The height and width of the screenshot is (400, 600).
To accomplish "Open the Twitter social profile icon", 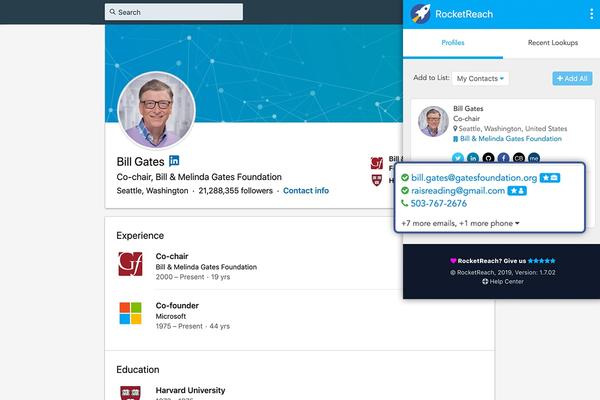I will coord(458,158).
